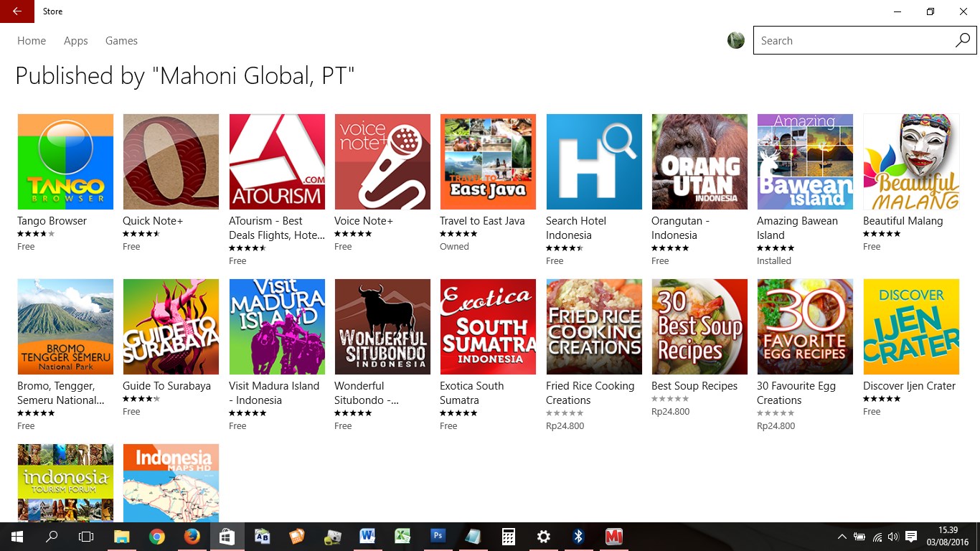
Task: Launch File Explorer from the taskbar
Action: pos(122,537)
